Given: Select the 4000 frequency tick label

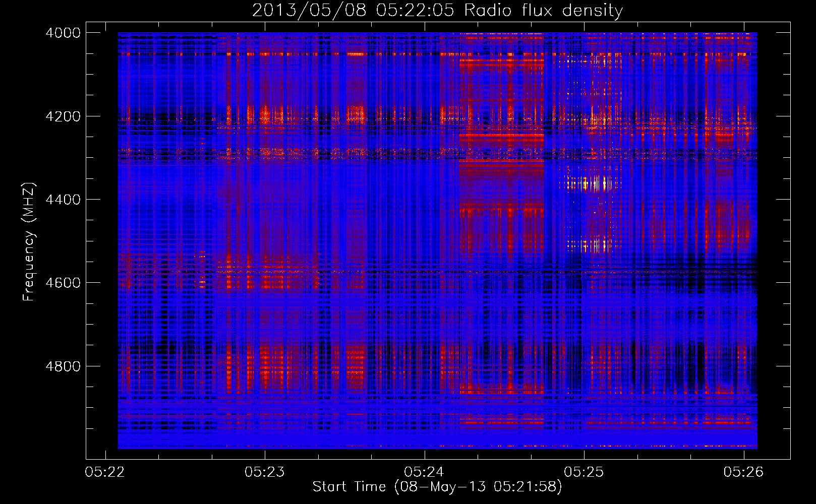Looking at the screenshot, I should pyautogui.click(x=63, y=33).
